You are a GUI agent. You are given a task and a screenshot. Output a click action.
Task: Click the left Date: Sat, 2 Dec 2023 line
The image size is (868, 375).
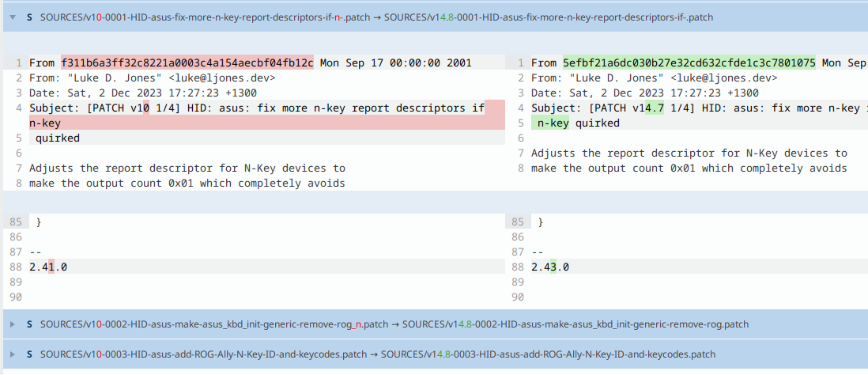click(143, 93)
